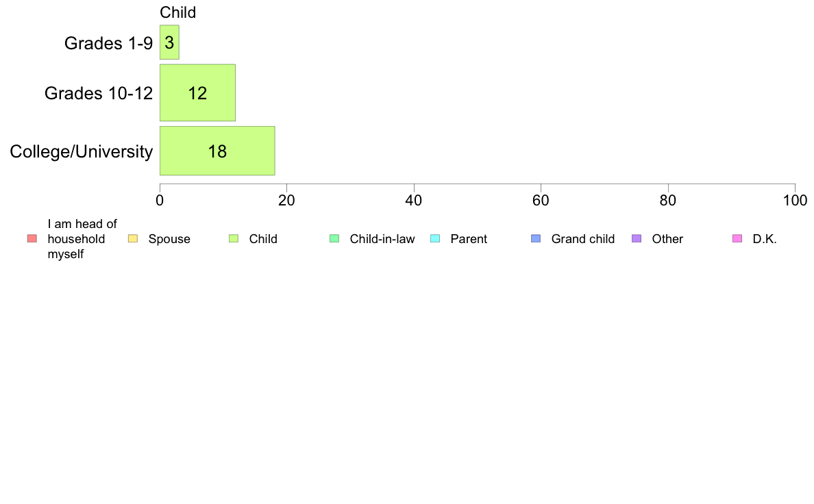Click the 100 tick label on axis
The width and height of the screenshot is (814, 504).
(795, 201)
